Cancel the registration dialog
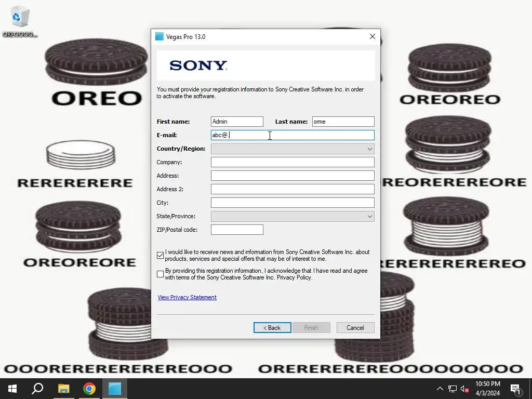 tap(355, 328)
